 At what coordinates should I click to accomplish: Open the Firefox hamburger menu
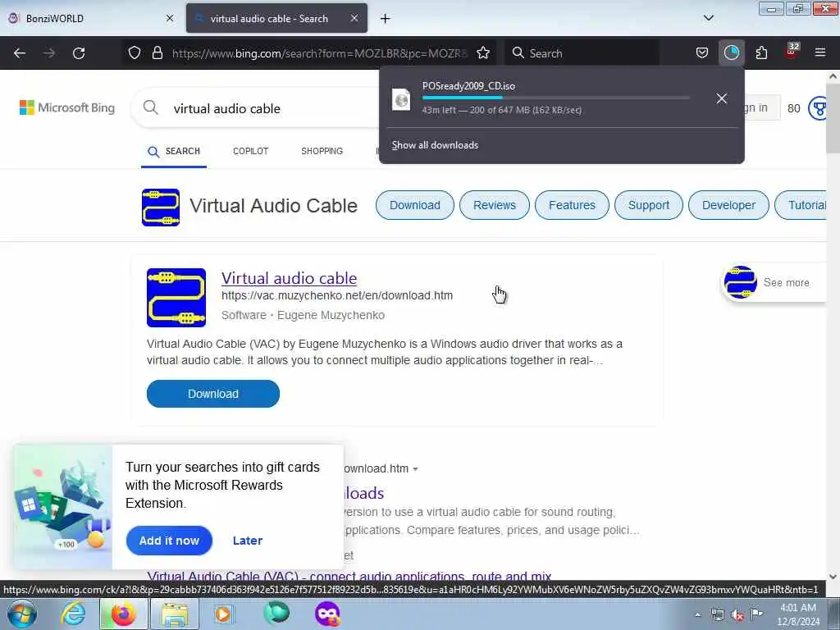820,52
